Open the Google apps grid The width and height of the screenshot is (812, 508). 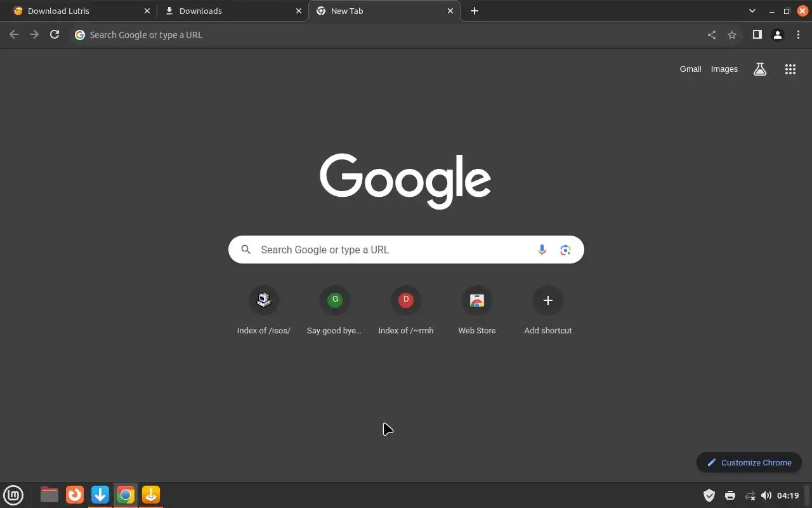coord(790,69)
